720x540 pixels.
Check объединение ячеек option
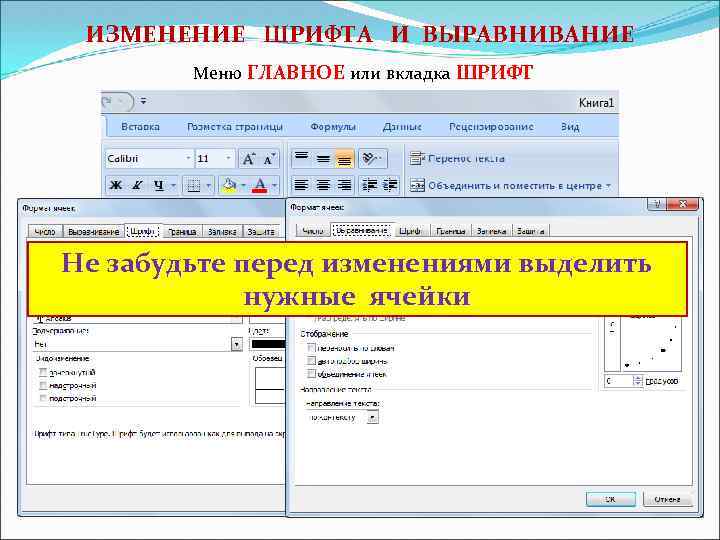coord(311,374)
